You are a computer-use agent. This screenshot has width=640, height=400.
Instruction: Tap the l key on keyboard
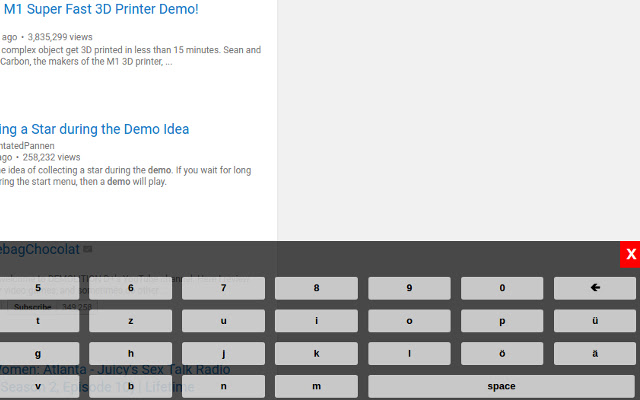tap(409, 353)
